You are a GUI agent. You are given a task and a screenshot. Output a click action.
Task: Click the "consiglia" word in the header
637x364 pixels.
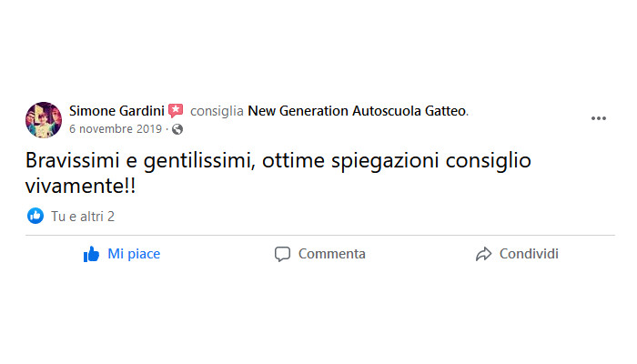[x=217, y=111]
